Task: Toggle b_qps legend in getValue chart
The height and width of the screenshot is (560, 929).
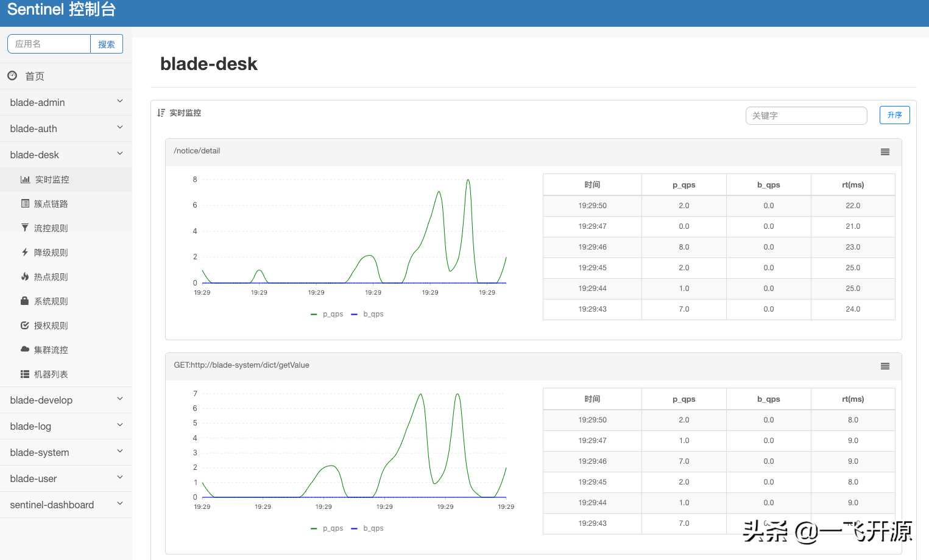Action: 367,528
